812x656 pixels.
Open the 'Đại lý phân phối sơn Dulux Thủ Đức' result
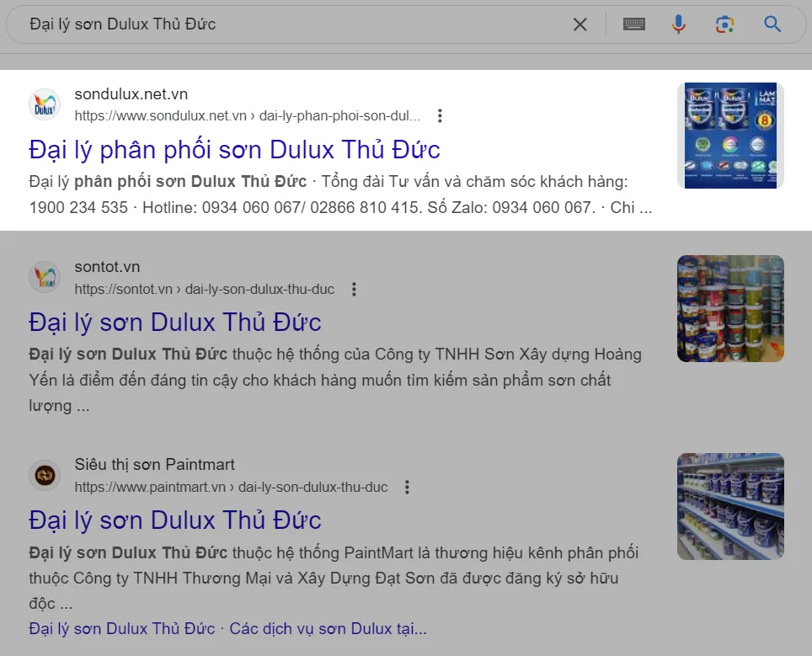pyautogui.click(x=235, y=150)
